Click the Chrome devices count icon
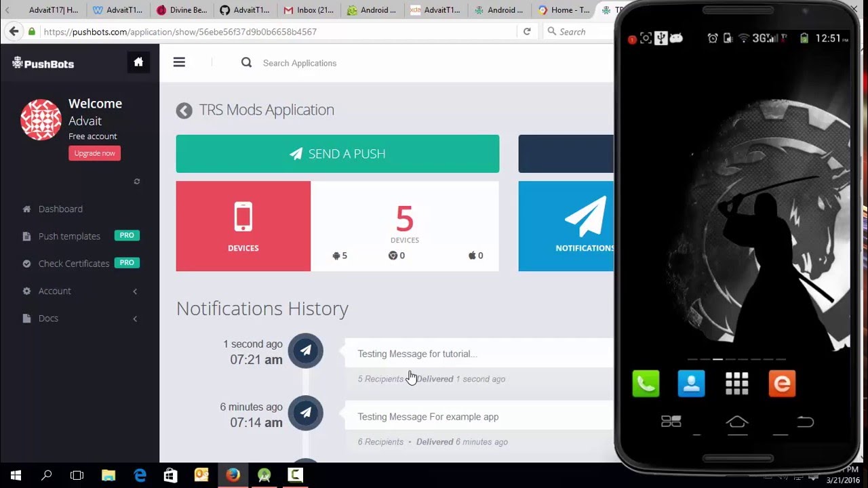868x488 pixels. tap(393, 256)
